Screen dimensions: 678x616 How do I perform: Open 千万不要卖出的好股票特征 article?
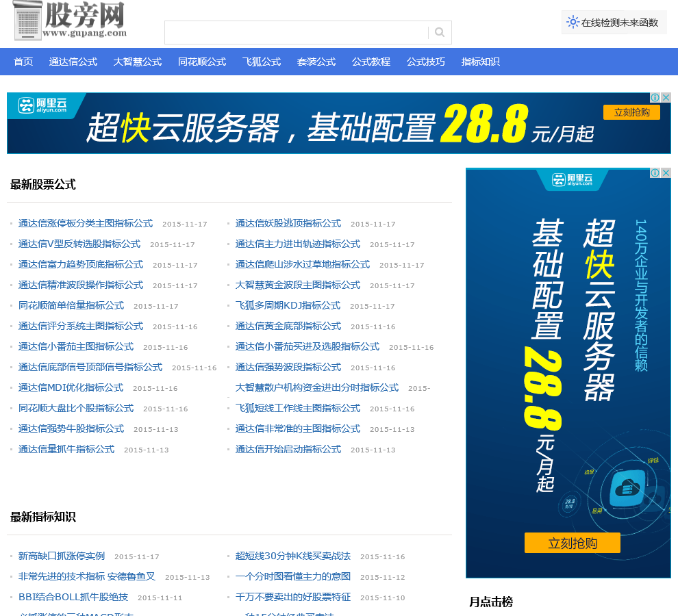(293, 598)
